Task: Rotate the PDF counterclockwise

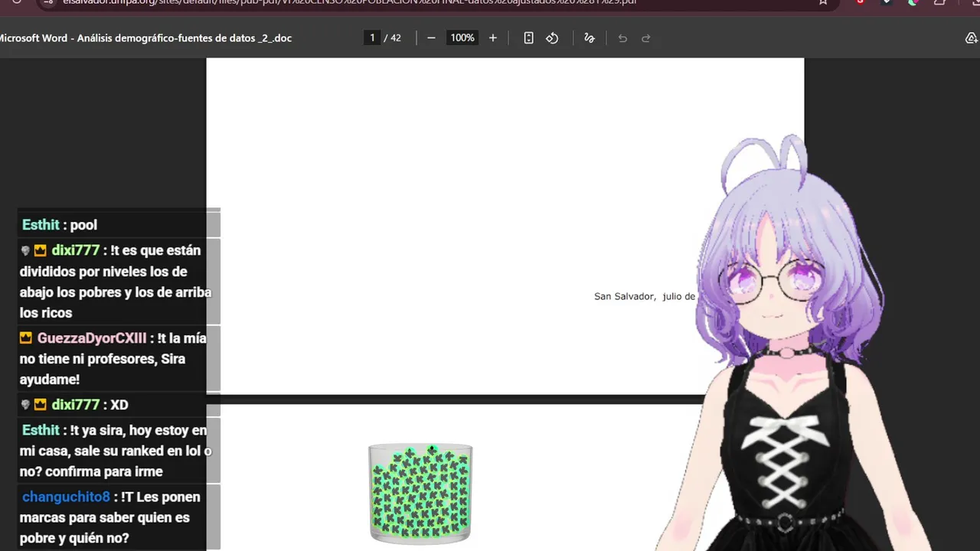Action: (552, 37)
